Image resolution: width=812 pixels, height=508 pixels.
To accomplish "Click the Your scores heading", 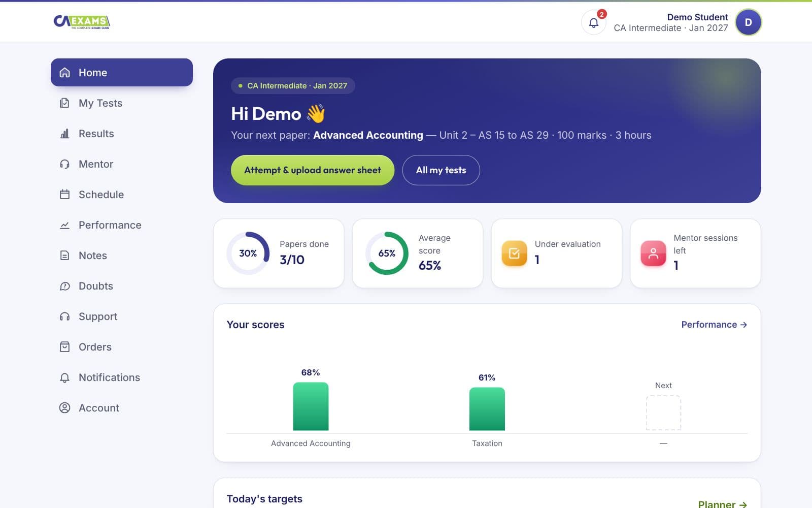I will [255, 325].
